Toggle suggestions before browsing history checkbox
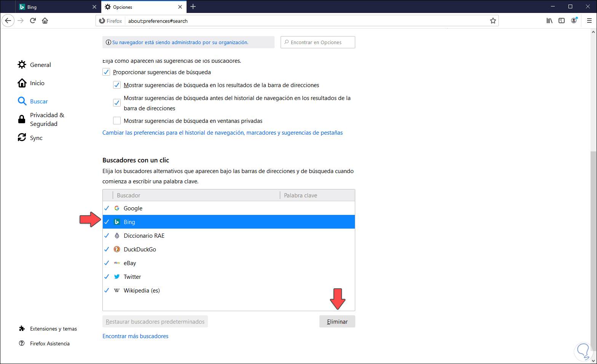The image size is (597, 364). [x=117, y=103]
